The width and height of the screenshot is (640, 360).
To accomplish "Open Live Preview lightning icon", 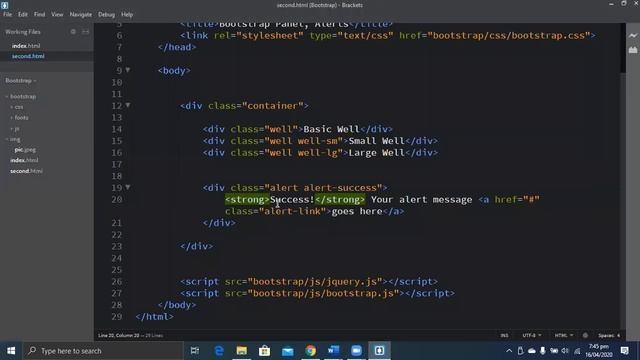I will click(x=633, y=36).
